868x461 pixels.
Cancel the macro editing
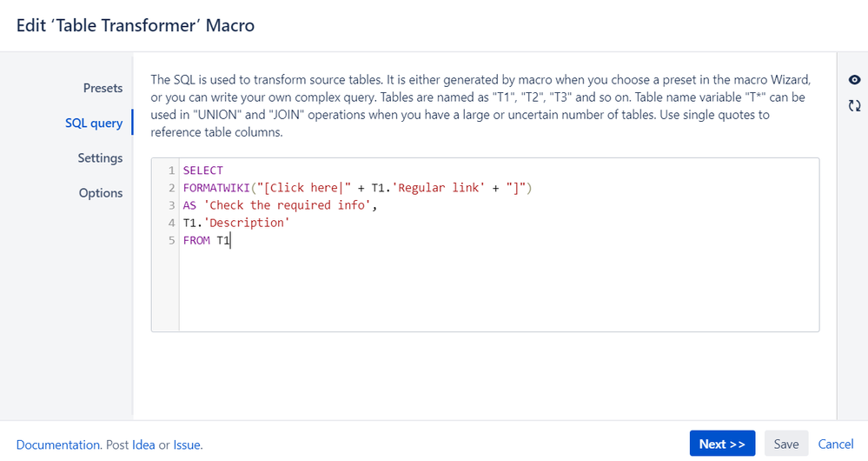click(x=836, y=444)
